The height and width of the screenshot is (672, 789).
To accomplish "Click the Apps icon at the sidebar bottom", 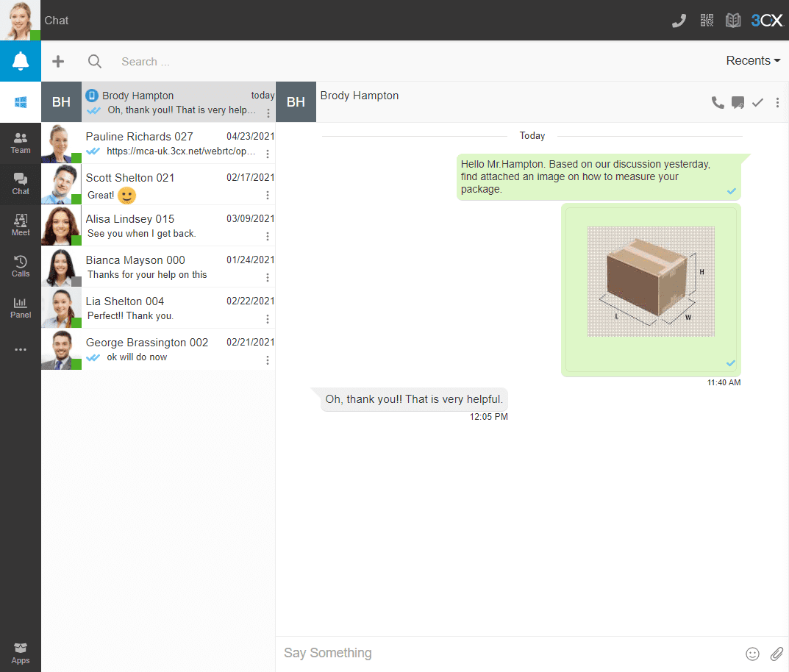I will point(20,651).
